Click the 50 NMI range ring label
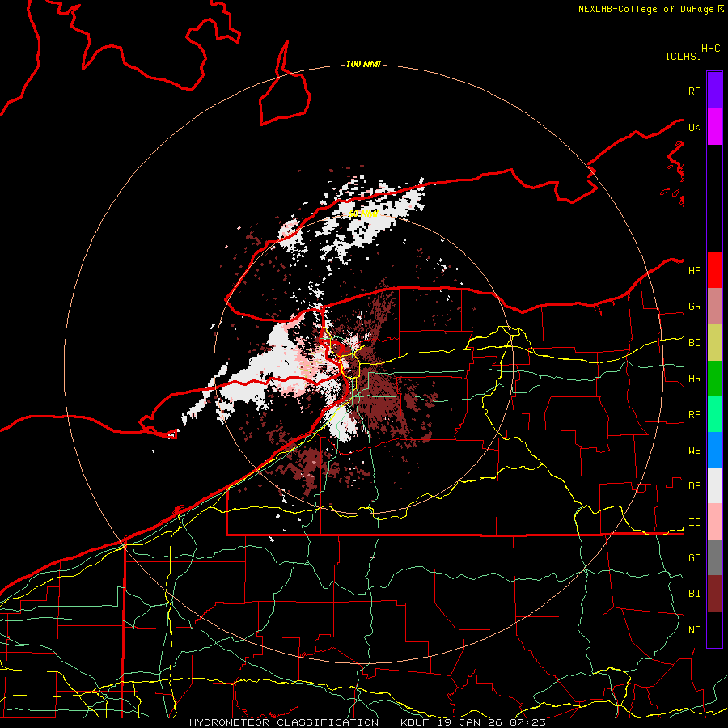The width and height of the screenshot is (728, 728). click(363, 214)
